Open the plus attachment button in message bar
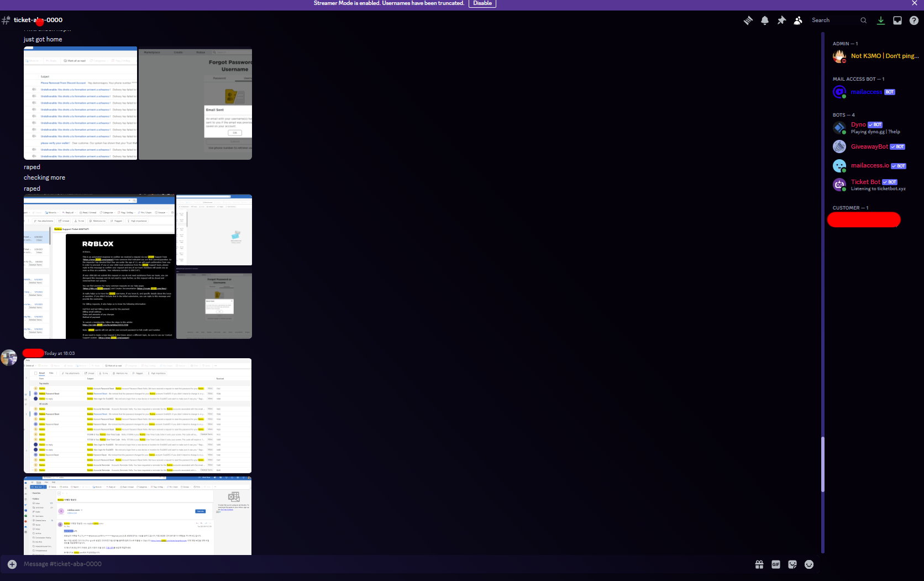Screen dimensions: 924x581 point(12,564)
